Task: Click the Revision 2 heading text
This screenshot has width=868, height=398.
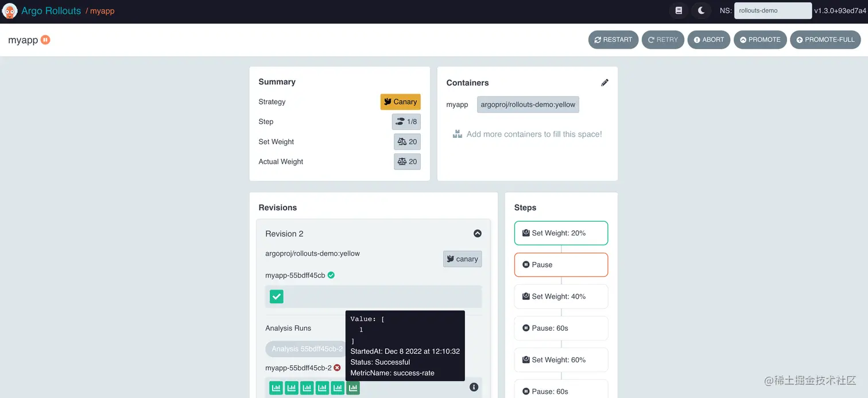Action: pyautogui.click(x=284, y=234)
